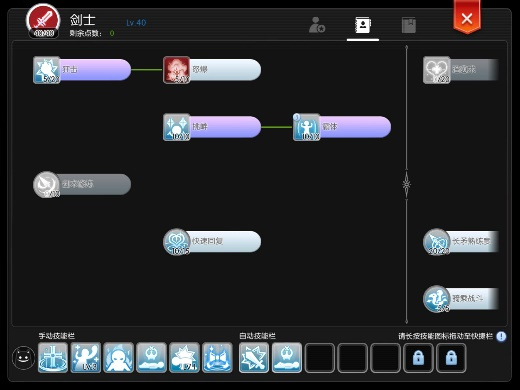Click the third empty auto skill slot
This screenshot has width=520, height=390.
[x=385, y=358]
